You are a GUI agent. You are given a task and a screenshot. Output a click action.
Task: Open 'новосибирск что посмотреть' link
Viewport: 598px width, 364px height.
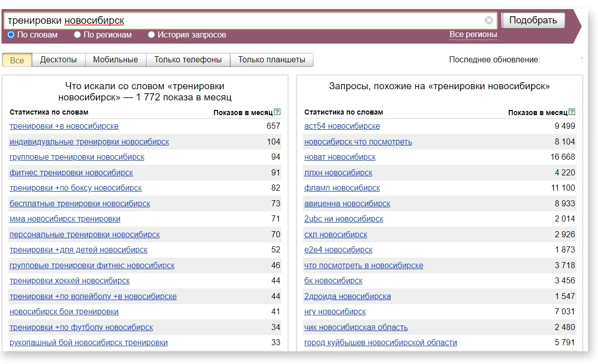pyautogui.click(x=358, y=142)
